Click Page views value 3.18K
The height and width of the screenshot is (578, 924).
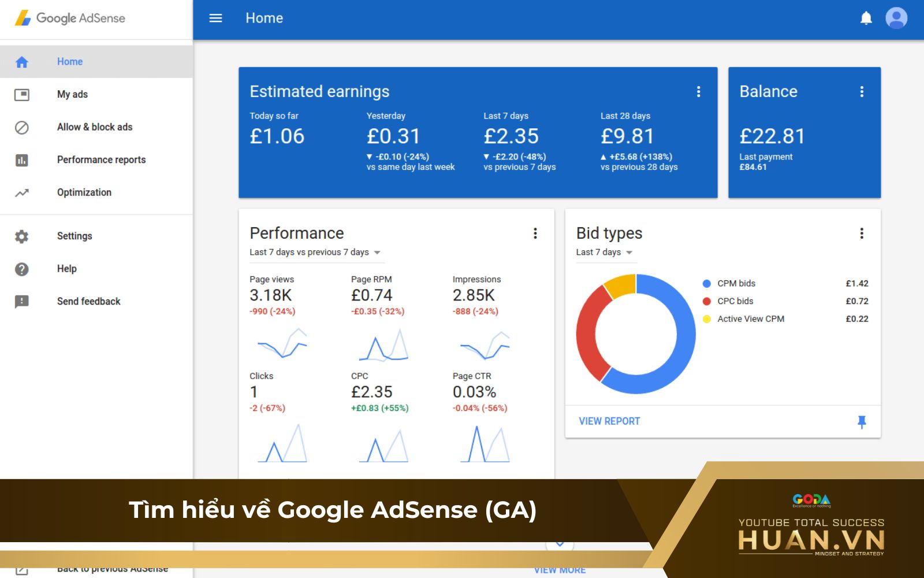(271, 295)
